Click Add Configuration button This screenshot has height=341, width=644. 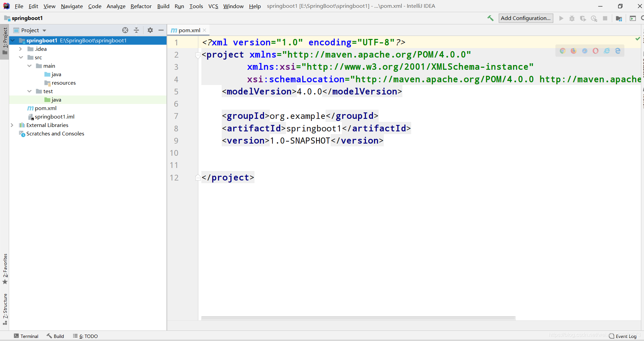(526, 18)
